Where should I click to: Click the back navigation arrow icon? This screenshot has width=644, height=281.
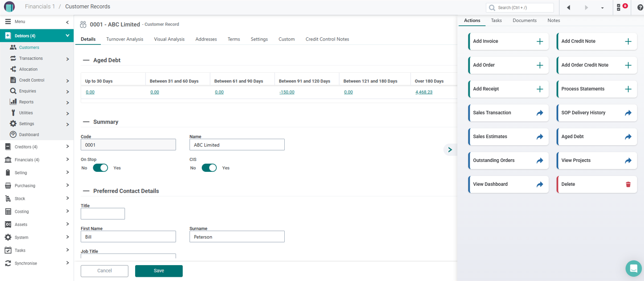coord(569,7)
